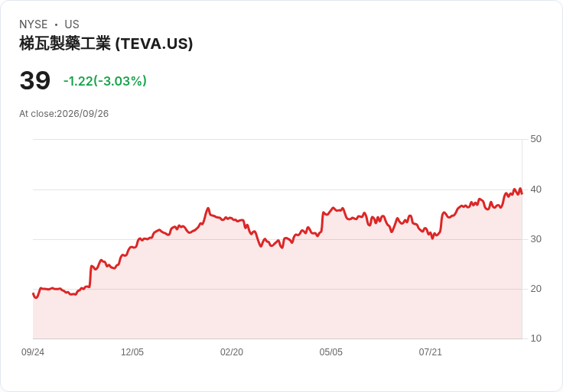The height and width of the screenshot is (392, 563).
Task: Click the 30 y-axis price label
Action: 535,239
